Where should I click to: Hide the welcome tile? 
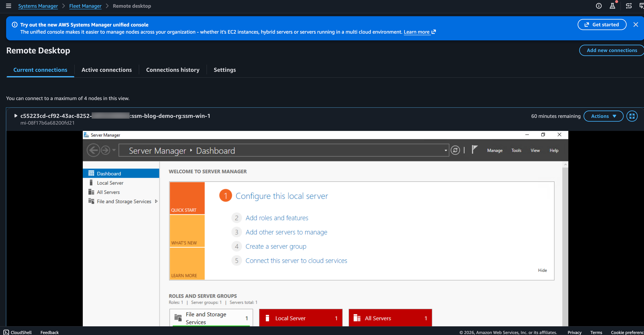click(x=542, y=270)
